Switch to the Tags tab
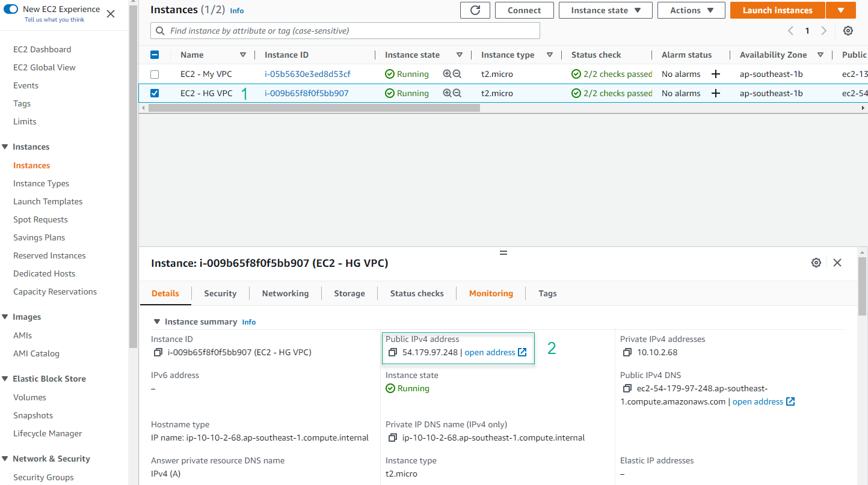 (x=547, y=293)
